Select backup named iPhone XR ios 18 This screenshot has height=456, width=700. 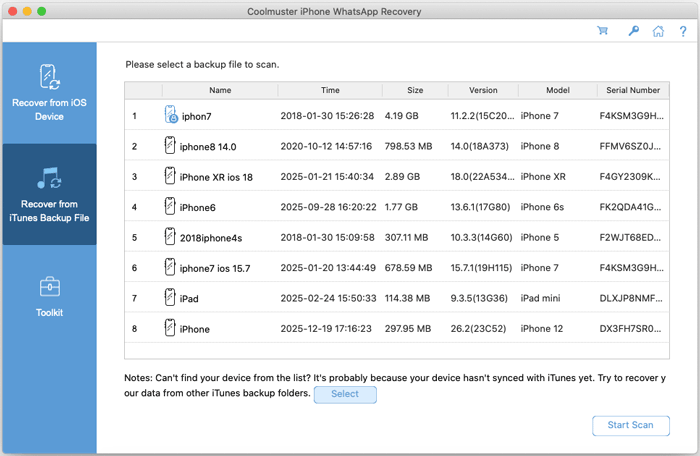coord(216,177)
